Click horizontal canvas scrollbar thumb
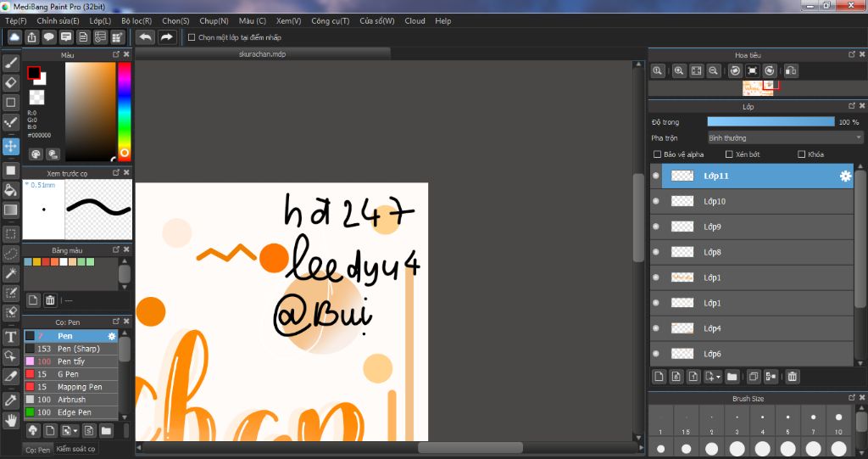The width and height of the screenshot is (868, 459). (x=470, y=447)
